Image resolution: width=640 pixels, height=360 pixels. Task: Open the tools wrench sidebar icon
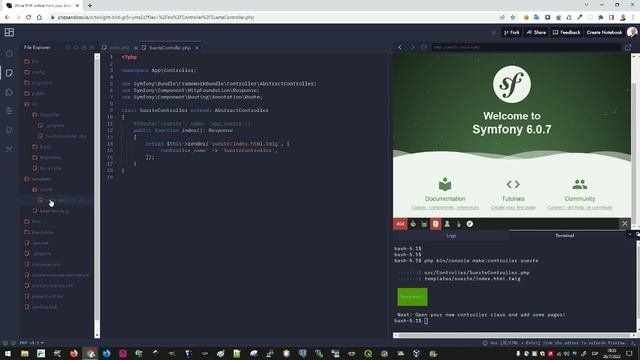9,149
